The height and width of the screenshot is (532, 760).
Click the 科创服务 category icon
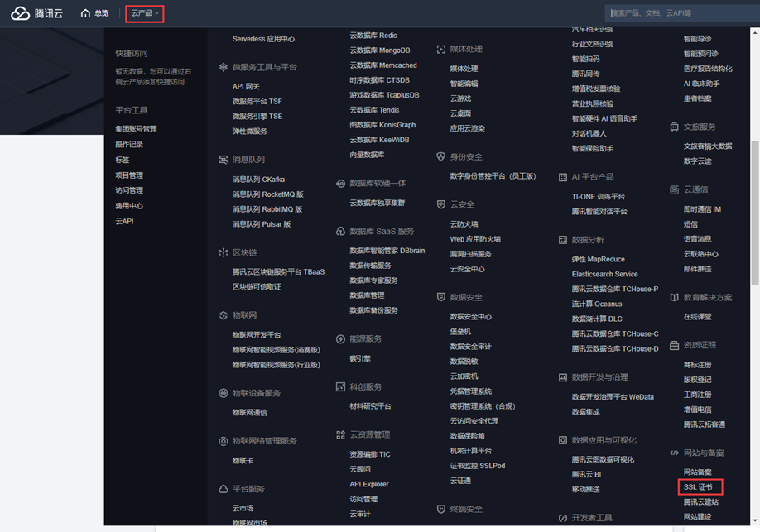pyautogui.click(x=340, y=386)
